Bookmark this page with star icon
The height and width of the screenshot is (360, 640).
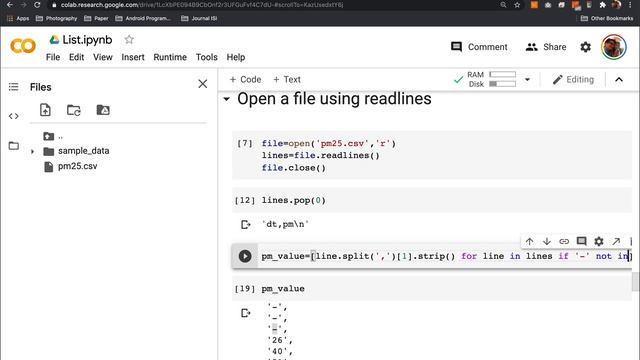point(517,5)
